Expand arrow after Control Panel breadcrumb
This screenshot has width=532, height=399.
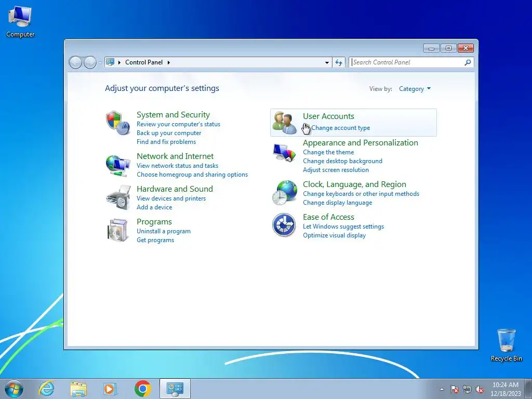click(169, 62)
